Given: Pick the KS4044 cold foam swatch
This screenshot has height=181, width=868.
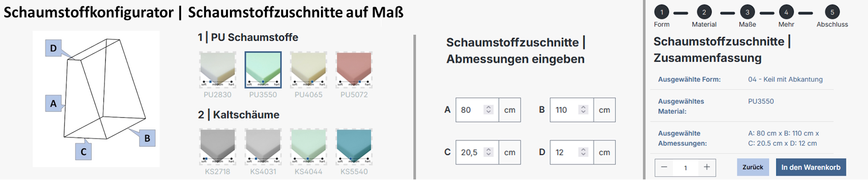Looking at the screenshot, I should click(x=308, y=146).
